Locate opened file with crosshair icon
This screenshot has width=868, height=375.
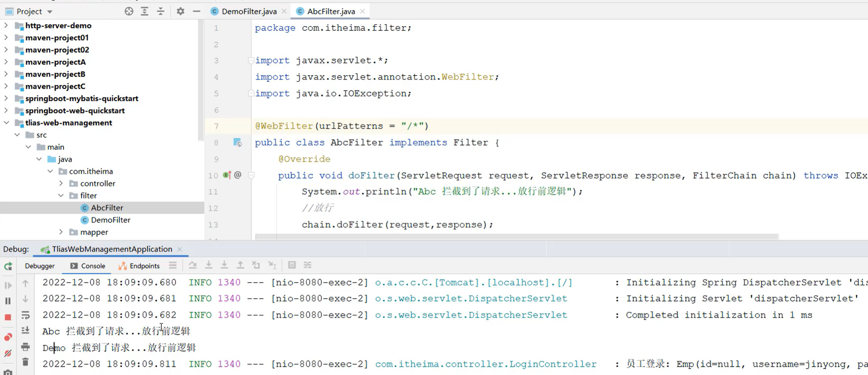point(129,11)
